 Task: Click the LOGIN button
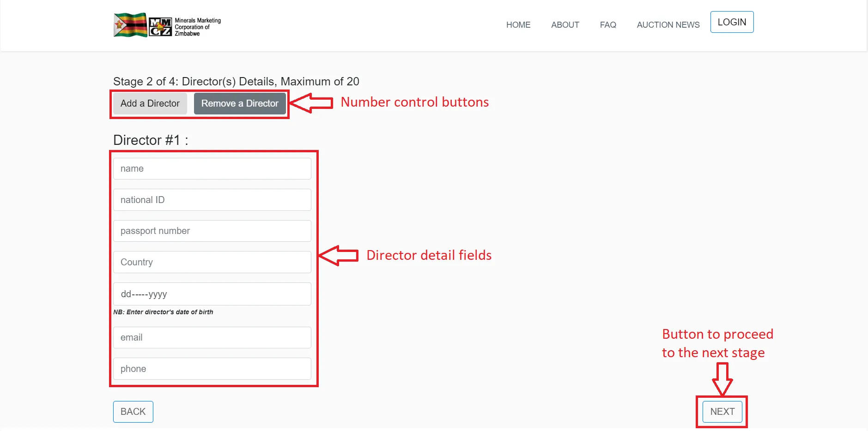pyautogui.click(x=732, y=22)
